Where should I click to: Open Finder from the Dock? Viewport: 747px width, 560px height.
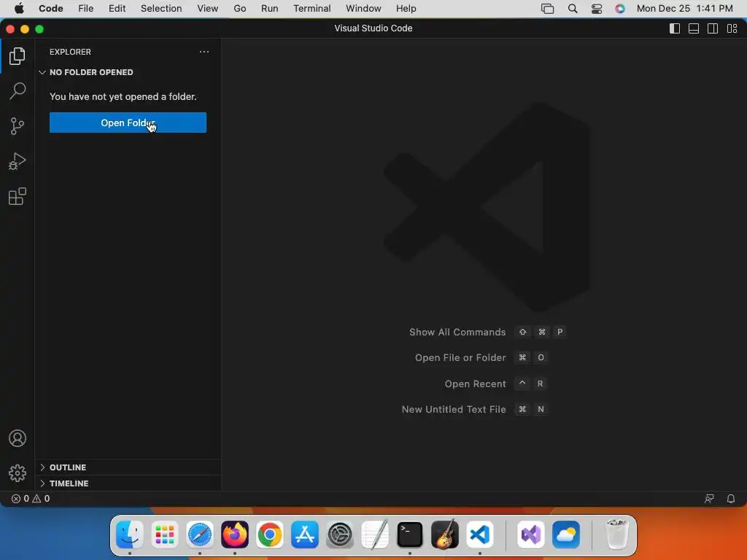[x=130, y=534]
